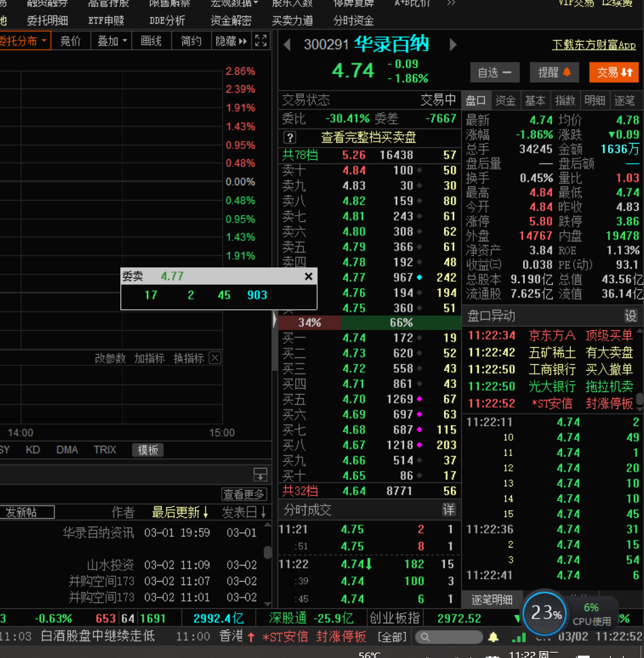Image resolution: width=644 pixels, height=658 pixels.
Task: Open the 资金解密 menu item
Action: 231,20
